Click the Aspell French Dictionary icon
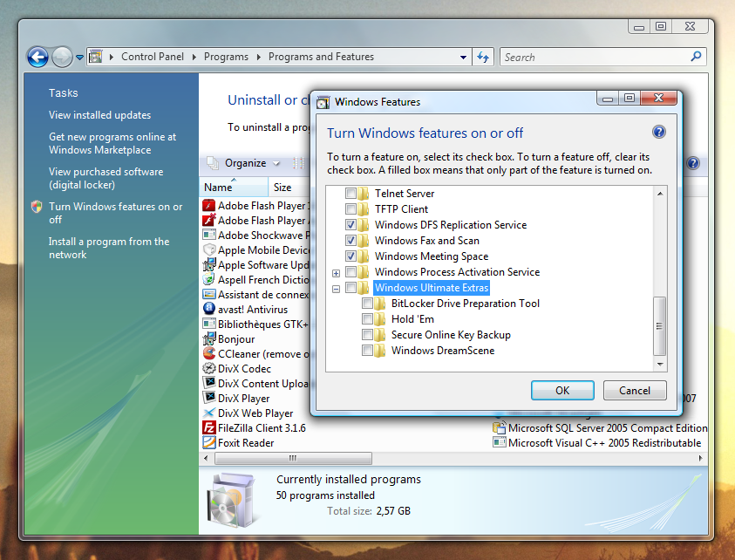735x560 pixels. 209,279
